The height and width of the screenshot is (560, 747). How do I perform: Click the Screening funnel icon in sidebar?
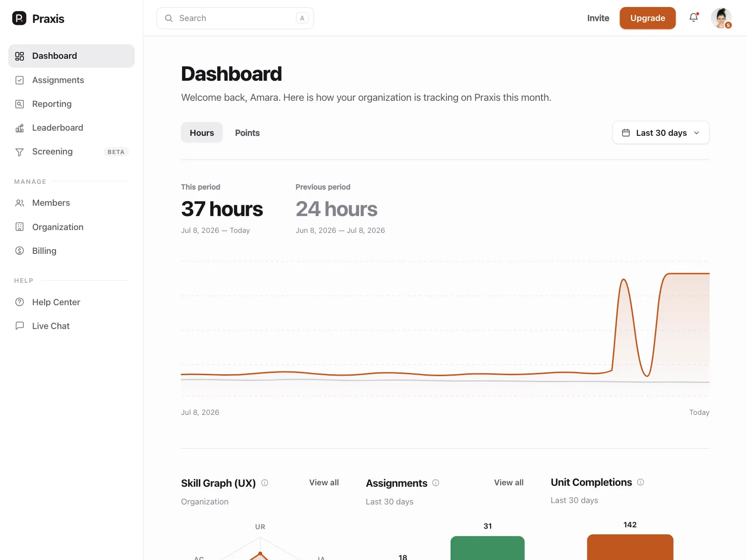point(20,152)
